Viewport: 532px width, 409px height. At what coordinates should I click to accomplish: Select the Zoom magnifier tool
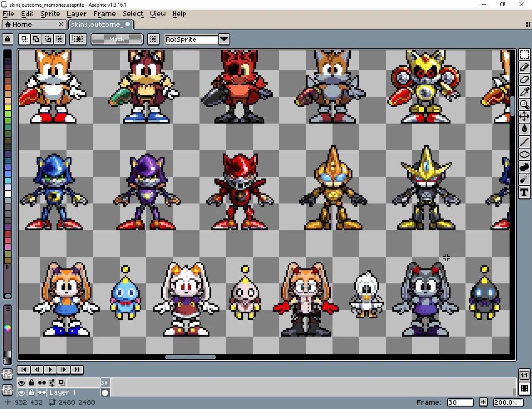point(525,104)
